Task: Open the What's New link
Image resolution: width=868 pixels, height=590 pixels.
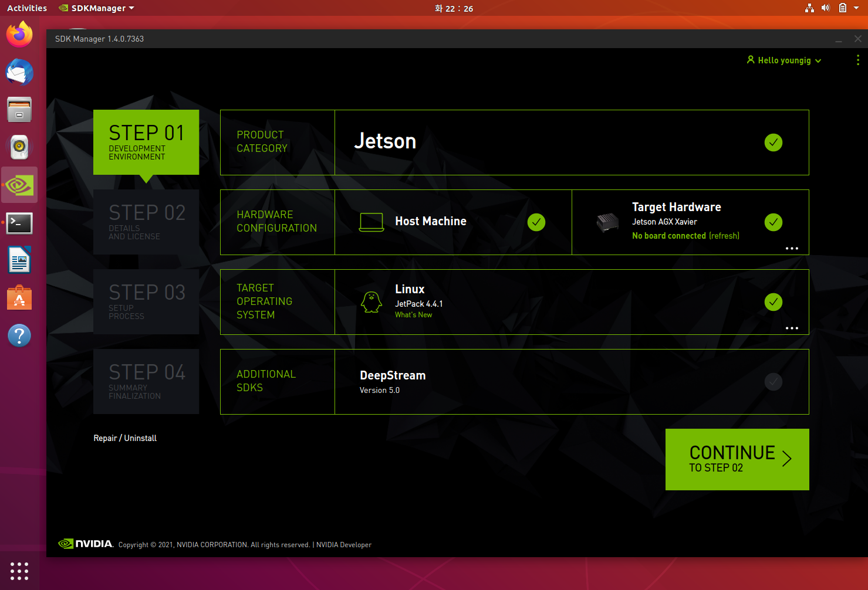Action: (x=413, y=315)
